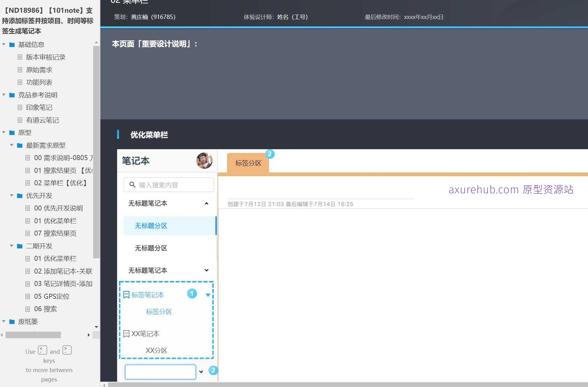Click the bookmark icon next to XX笔记本

tap(126, 334)
